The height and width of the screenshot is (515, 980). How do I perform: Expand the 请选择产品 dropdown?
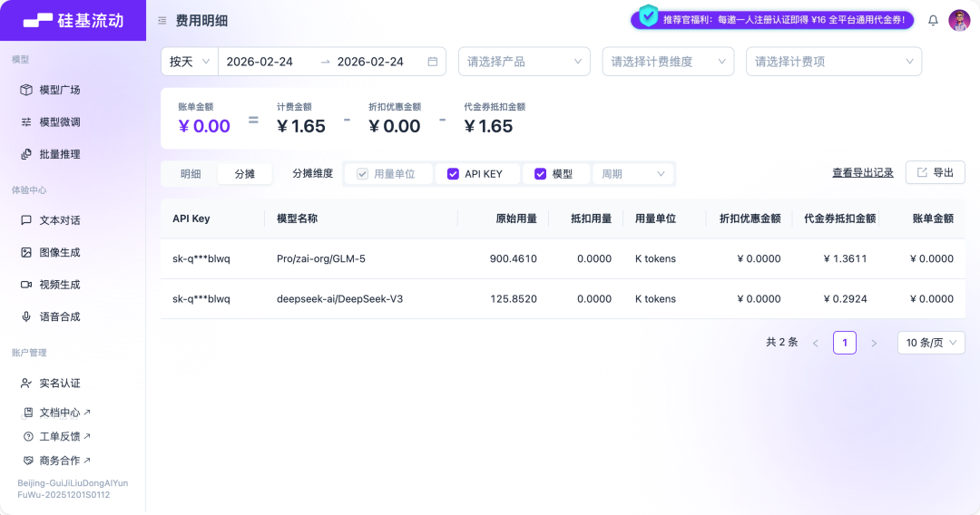click(524, 62)
